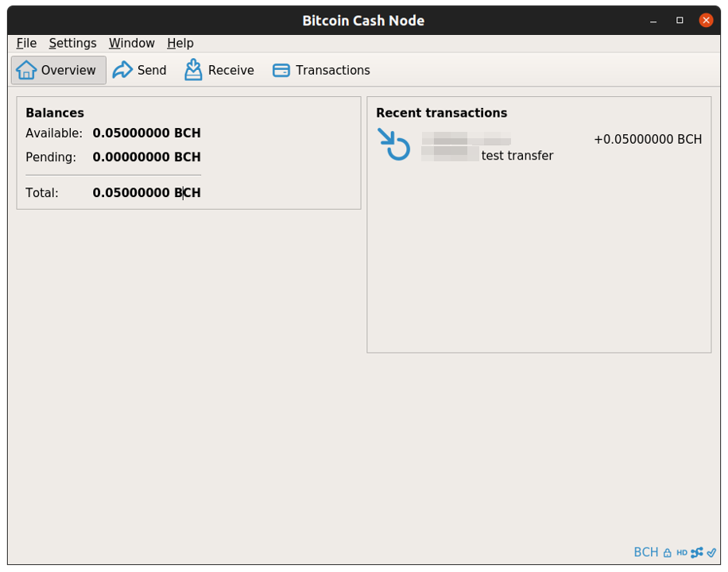Image resolution: width=728 pixels, height=572 pixels.
Task: Open the File menu
Action: [x=26, y=43]
